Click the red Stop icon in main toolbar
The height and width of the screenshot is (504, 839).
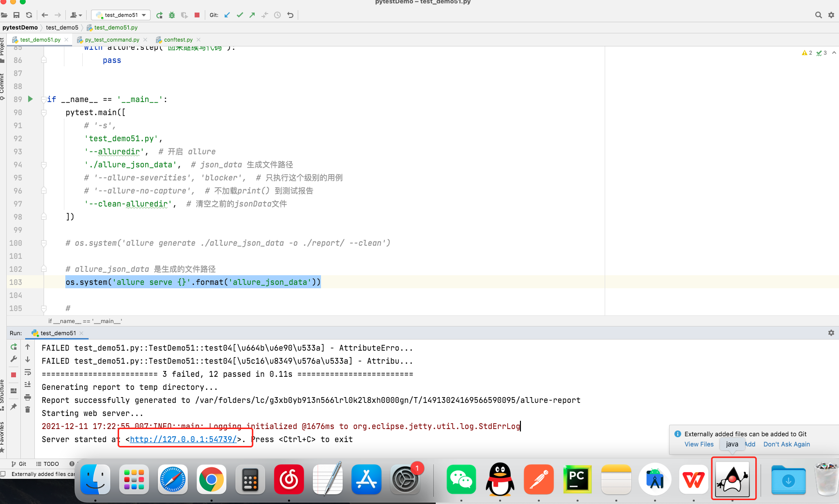197,15
